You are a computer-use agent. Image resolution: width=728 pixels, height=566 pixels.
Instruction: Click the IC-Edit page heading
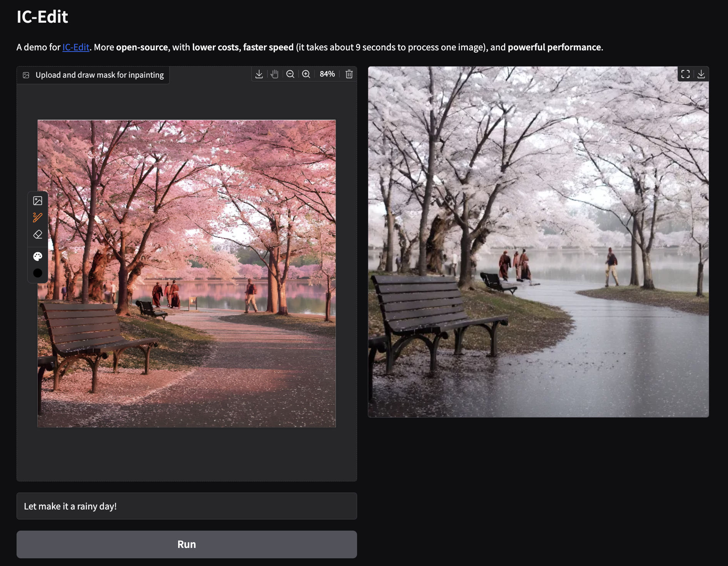42,17
